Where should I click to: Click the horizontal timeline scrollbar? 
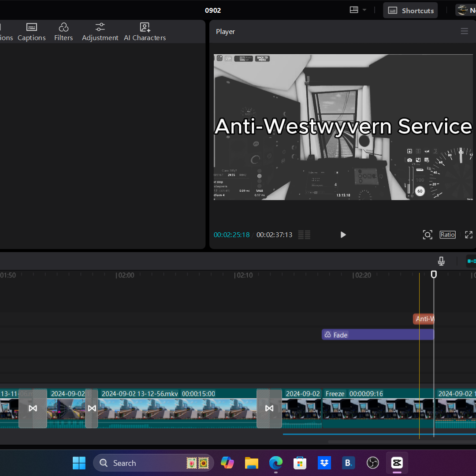(401, 442)
